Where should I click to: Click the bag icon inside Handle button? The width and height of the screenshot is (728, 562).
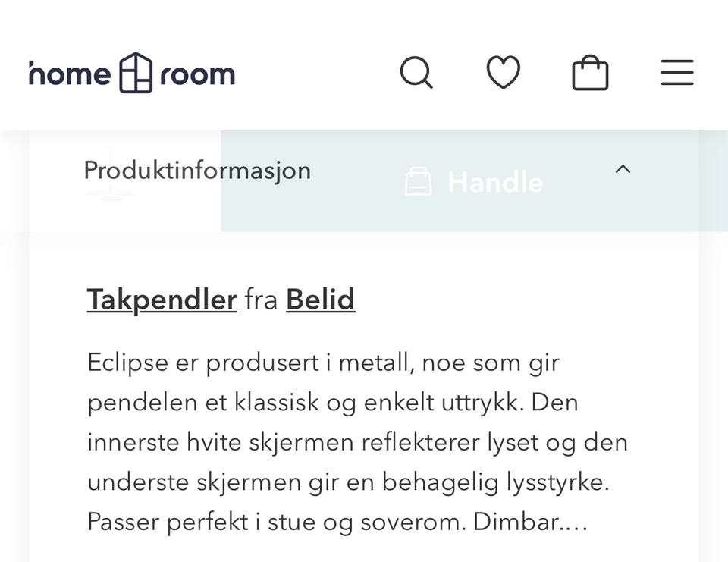419,181
